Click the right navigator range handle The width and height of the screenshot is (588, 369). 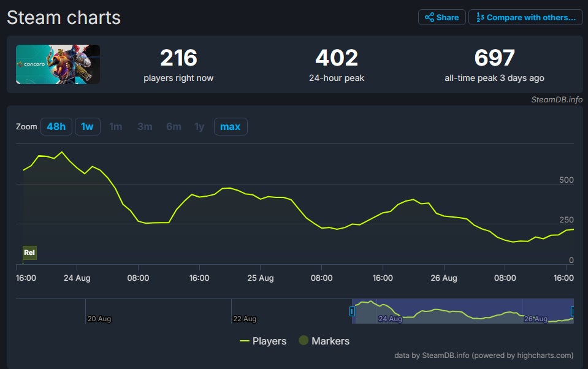coord(572,311)
